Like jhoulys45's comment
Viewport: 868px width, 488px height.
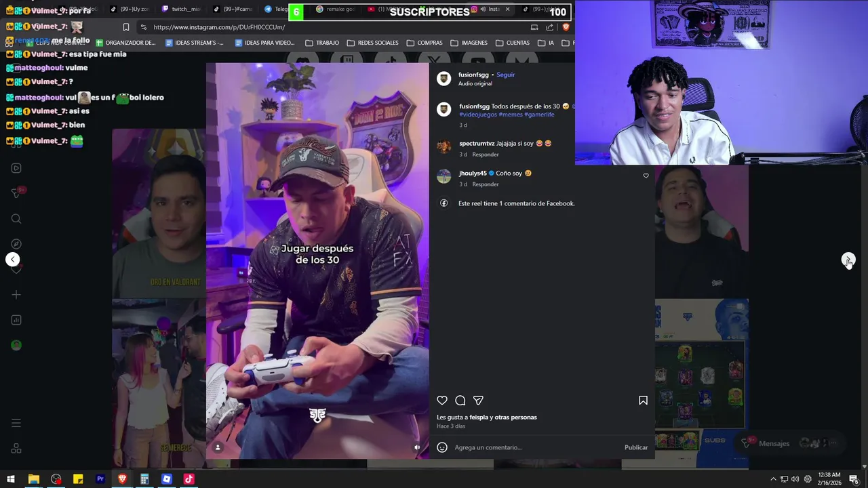tap(646, 176)
